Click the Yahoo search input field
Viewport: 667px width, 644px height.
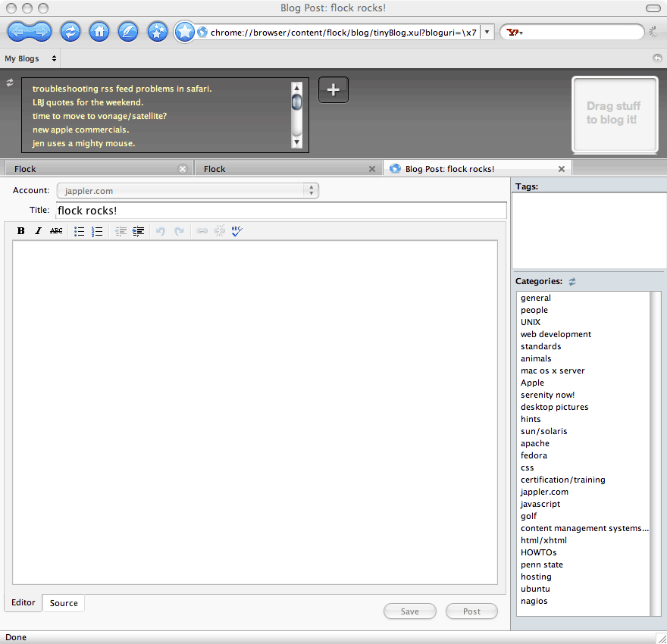(x=581, y=33)
